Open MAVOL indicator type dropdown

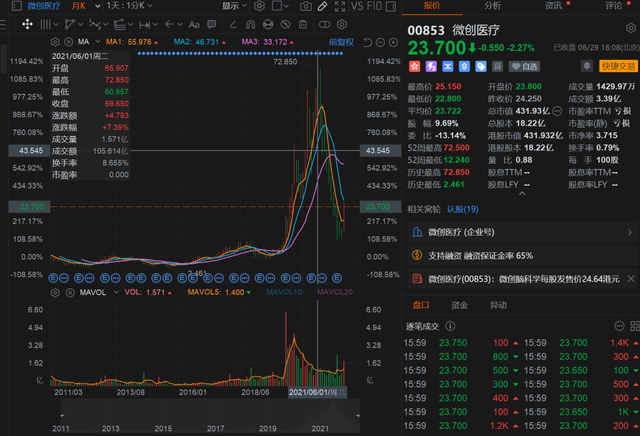(116, 292)
